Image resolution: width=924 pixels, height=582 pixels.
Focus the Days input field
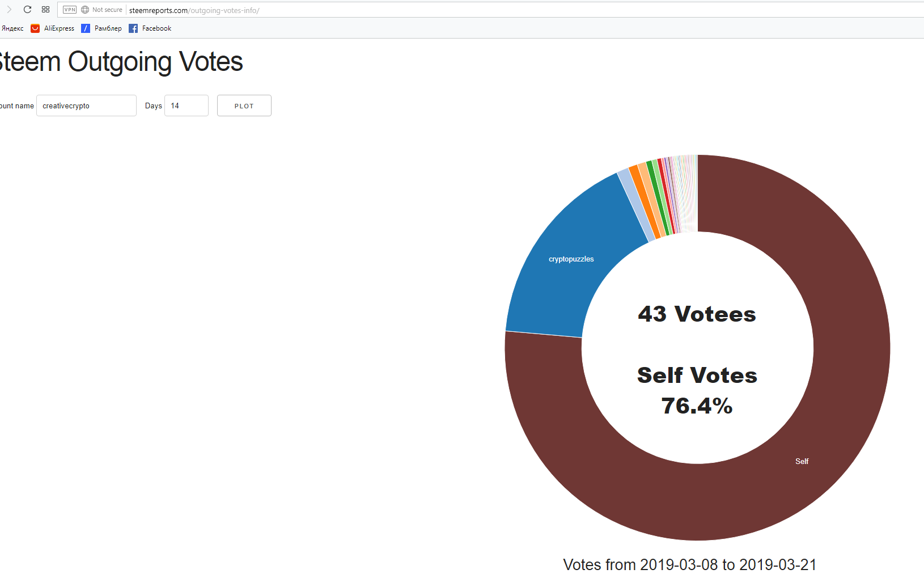pyautogui.click(x=187, y=106)
